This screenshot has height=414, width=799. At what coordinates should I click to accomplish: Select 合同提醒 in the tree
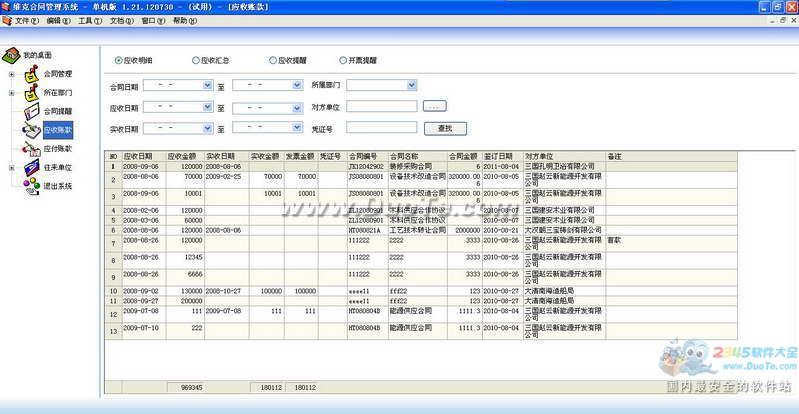coord(58,111)
